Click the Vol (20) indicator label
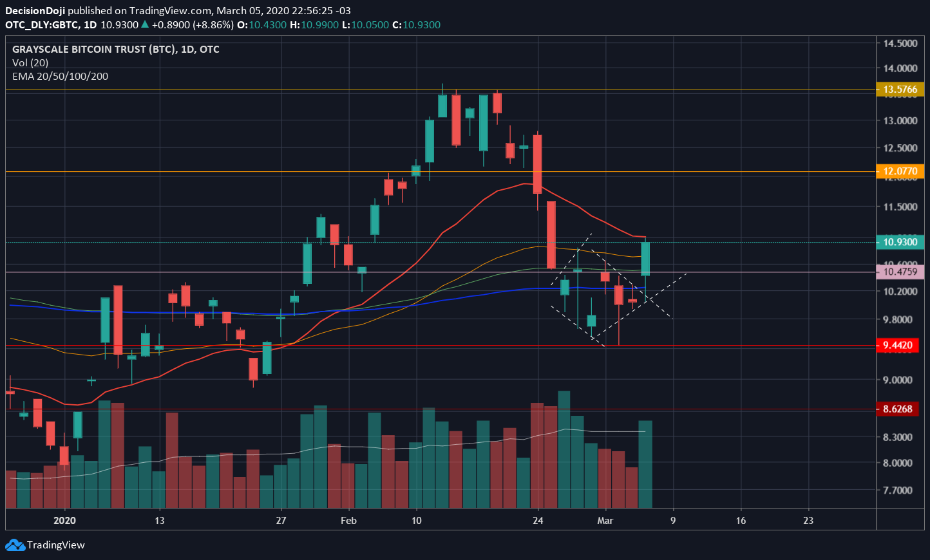 pos(30,62)
